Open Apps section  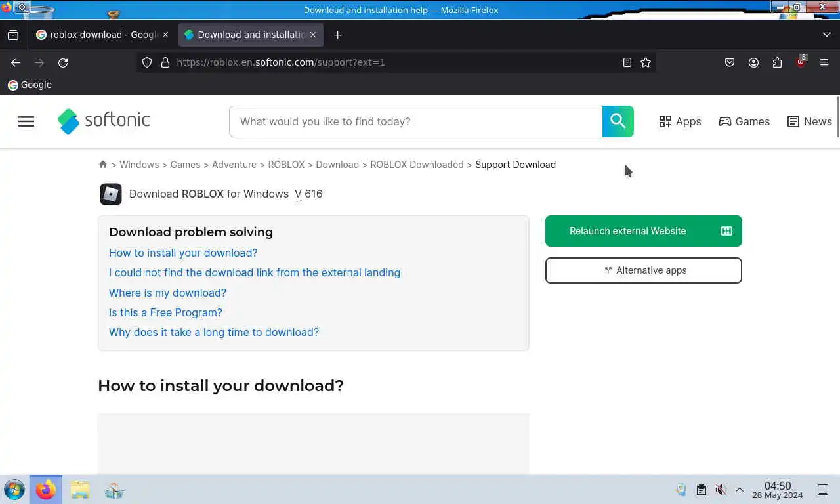tap(680, 121)
